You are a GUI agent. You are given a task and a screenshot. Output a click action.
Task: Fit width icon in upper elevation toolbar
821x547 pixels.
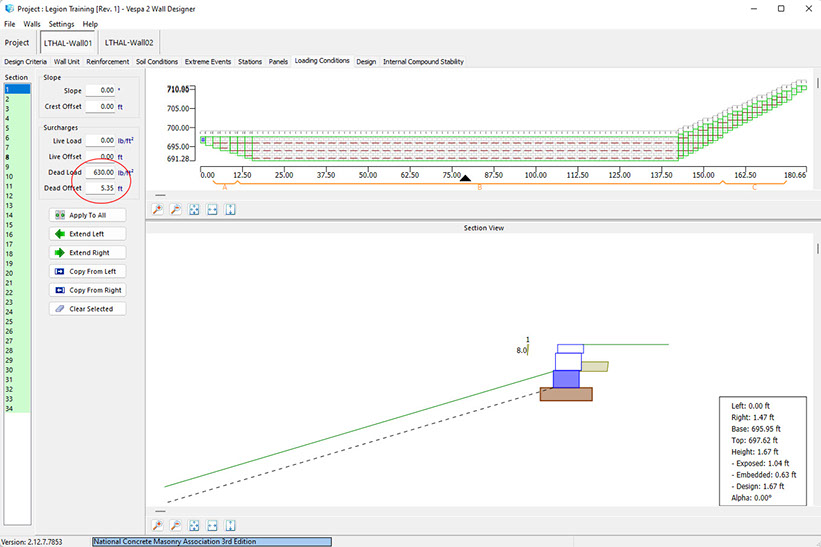[x=212, y=209]
